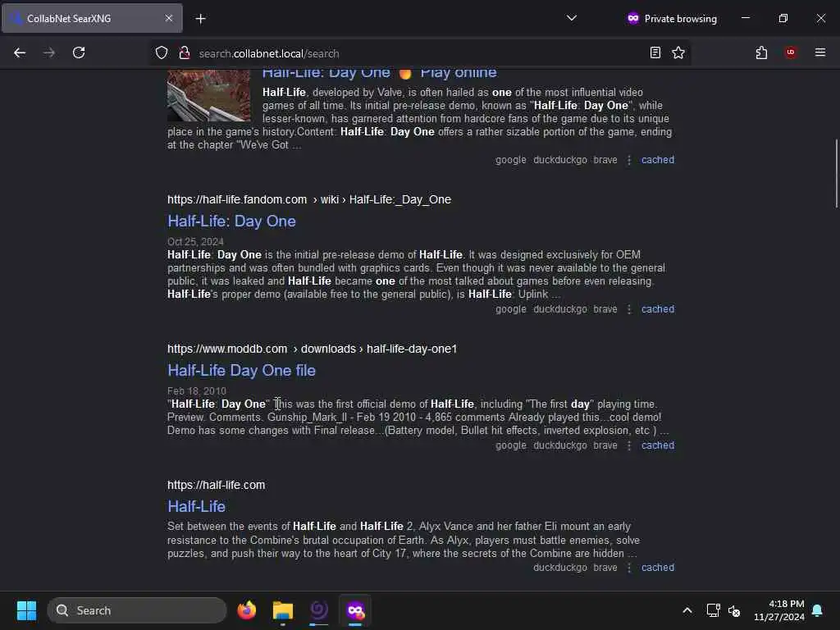The height and width of the screenshot is (630, 840).
Task: Close the CollabNet SearXNG tab
Action: tap(169, 18)
